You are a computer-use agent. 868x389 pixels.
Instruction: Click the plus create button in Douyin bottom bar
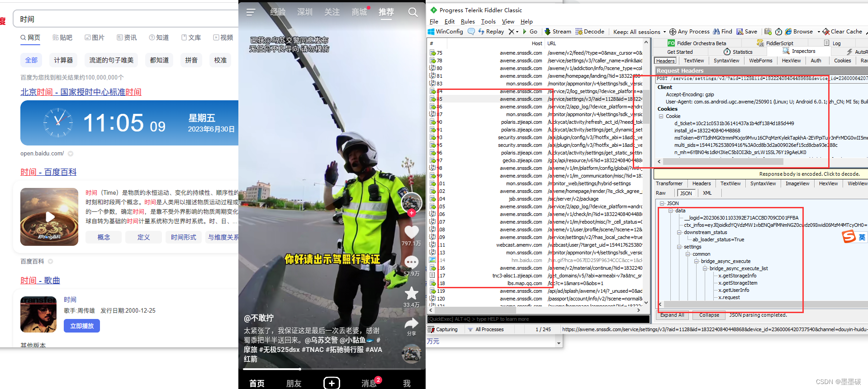[x=332, y=383]
